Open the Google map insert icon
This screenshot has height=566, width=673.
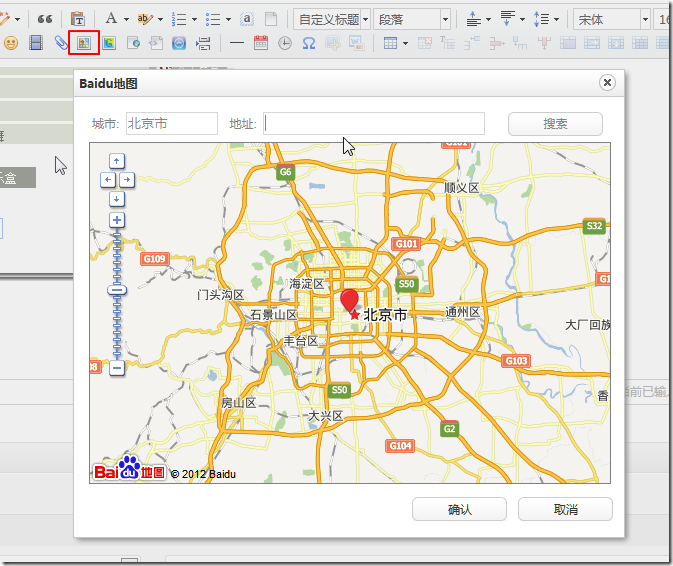[109, 43]
